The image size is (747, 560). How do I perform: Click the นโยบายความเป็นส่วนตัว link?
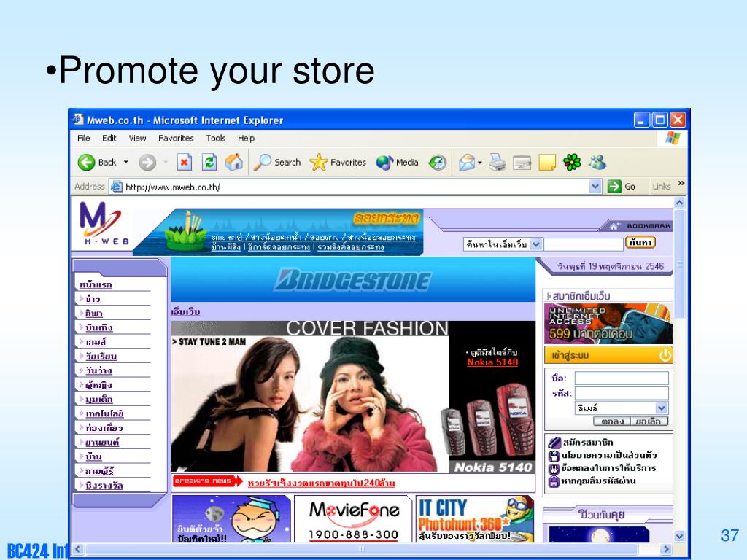(609, 455)
